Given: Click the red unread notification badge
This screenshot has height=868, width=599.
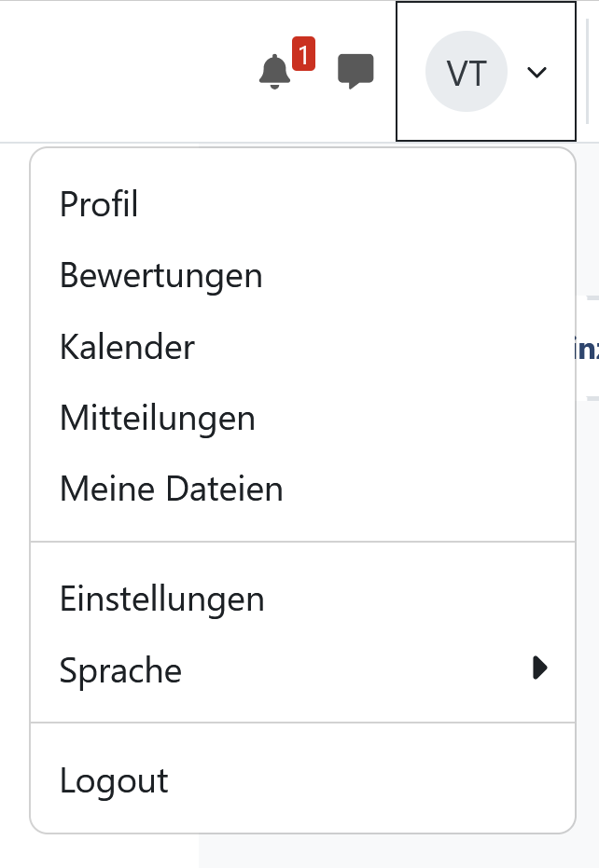Looking at the screenshot, I should coord(302,54).
